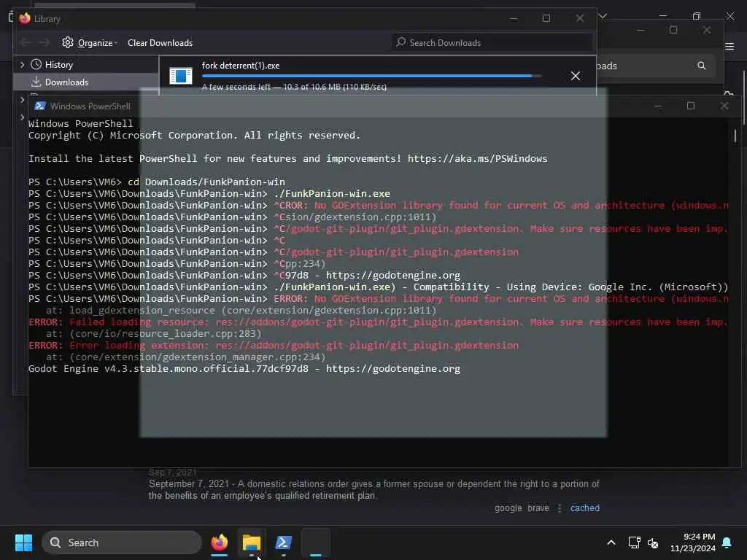This screenshot has width=747, height=560.
Task: Open the Windows Start menu
Action: click(23, 542)
